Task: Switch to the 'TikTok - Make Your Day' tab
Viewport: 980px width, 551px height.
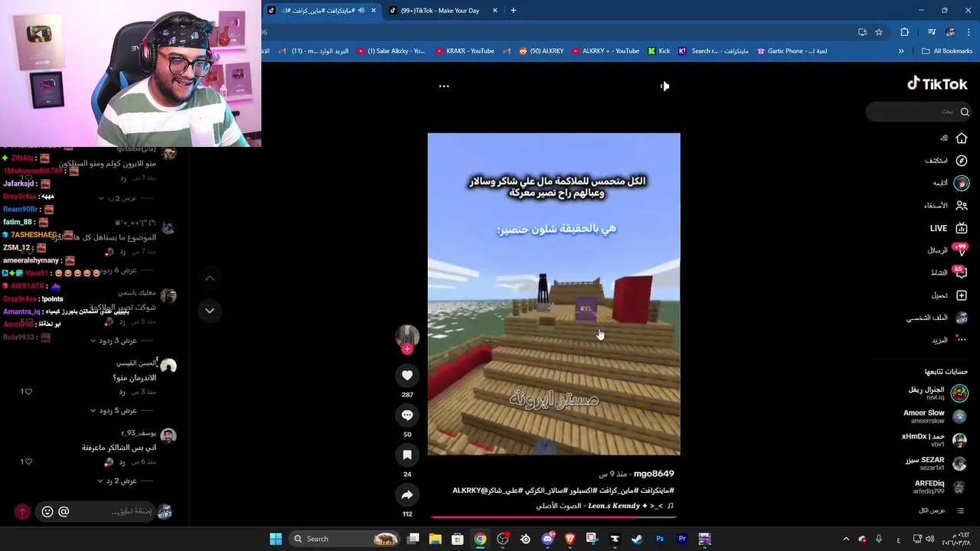Action: point(439,11)
